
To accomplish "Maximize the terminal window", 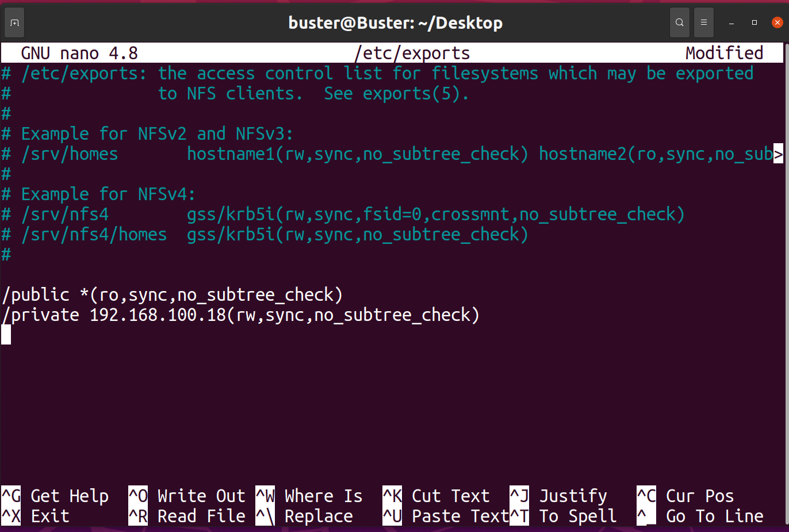I will point(754,23).
